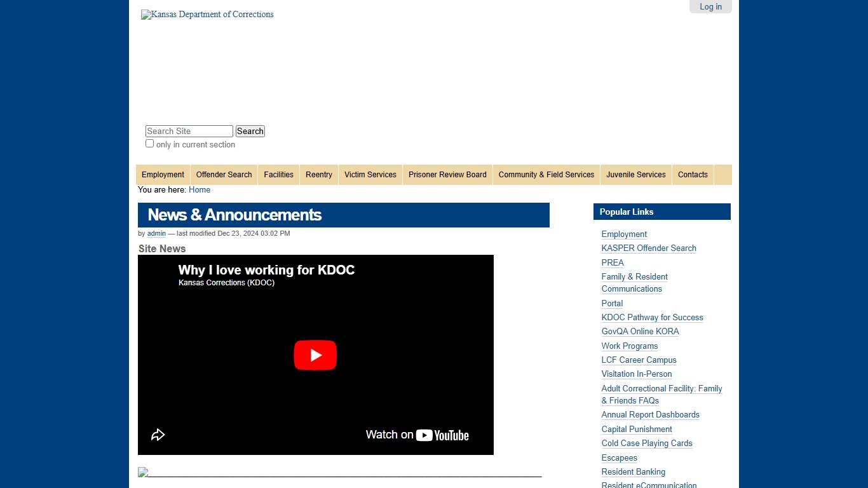Open the Log in link
Viewport: 868px width, 488px height.
710,7
